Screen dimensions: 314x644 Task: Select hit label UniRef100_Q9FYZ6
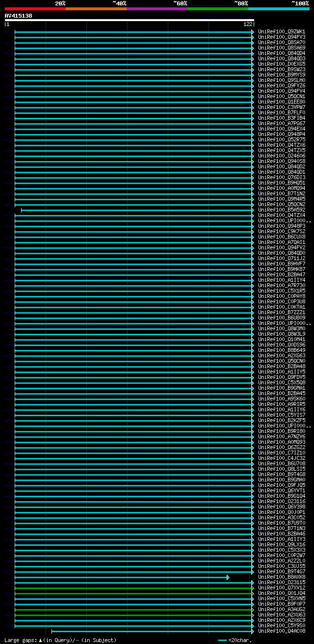(x=282, y=86)
